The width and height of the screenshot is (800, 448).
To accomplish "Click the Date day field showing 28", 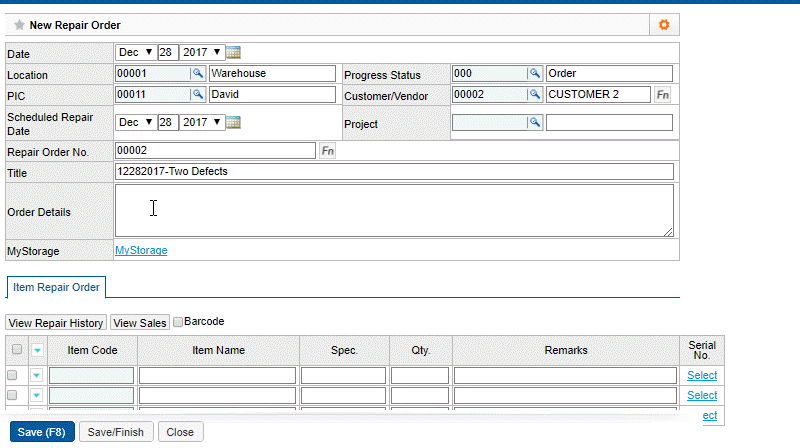I will (x=168, y=52).
